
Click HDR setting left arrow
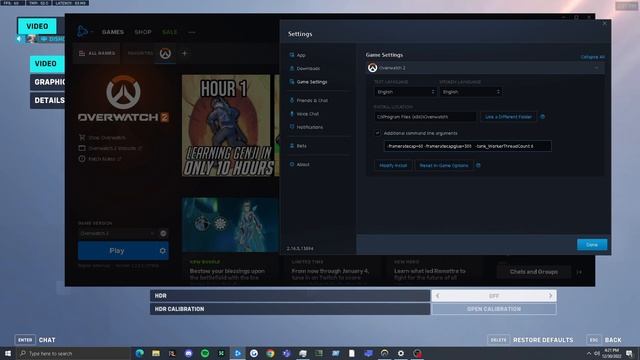coord(438,296)
